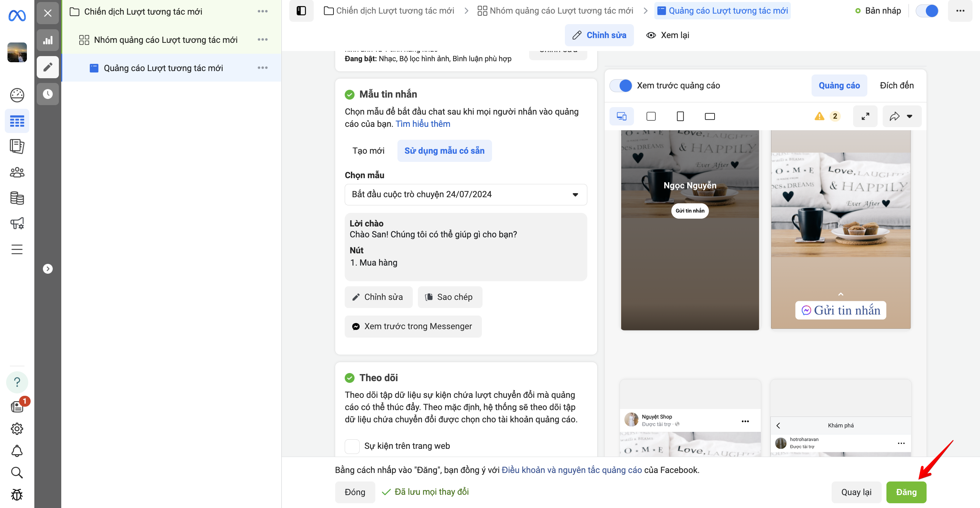Select Chiến dịch Lượt tương tác mới tree item

click(143, 12)
